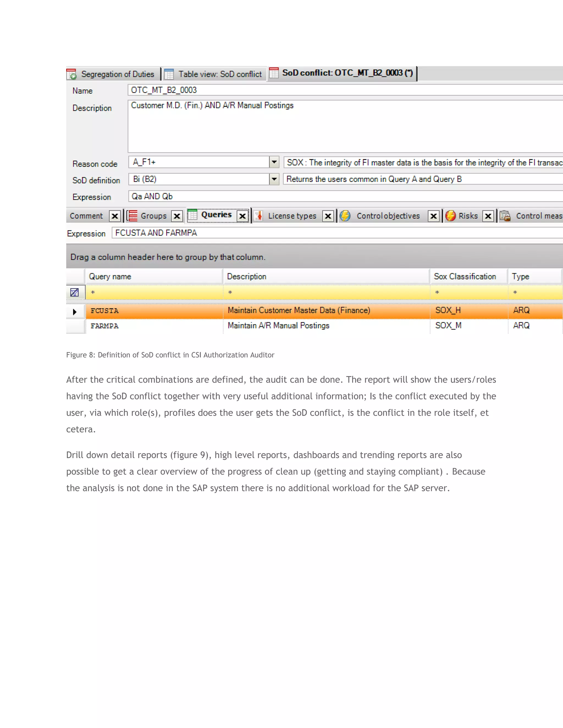Screen dimensions: 563x728
Task: Close the Comment sub-tab
Action: coord(115,216)
